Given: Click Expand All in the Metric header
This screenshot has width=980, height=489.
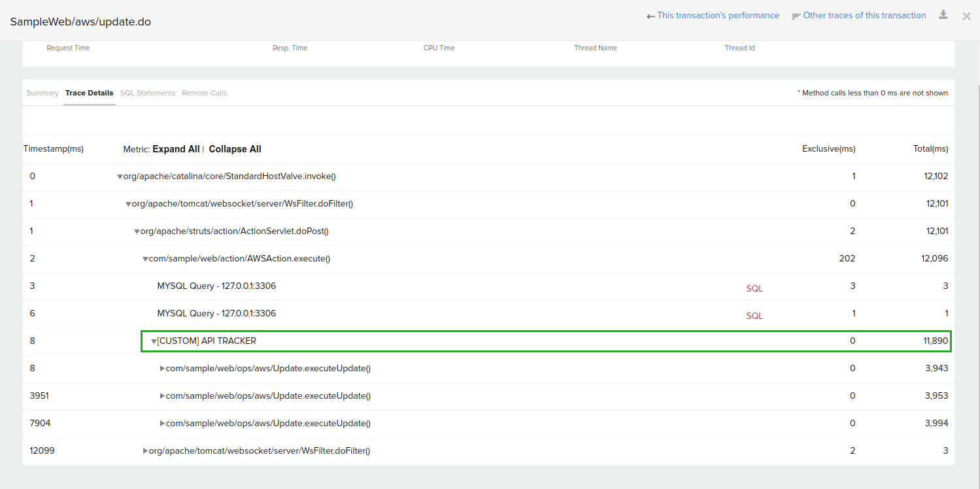Looking at the screenshot, I should (x=176, y=149).
